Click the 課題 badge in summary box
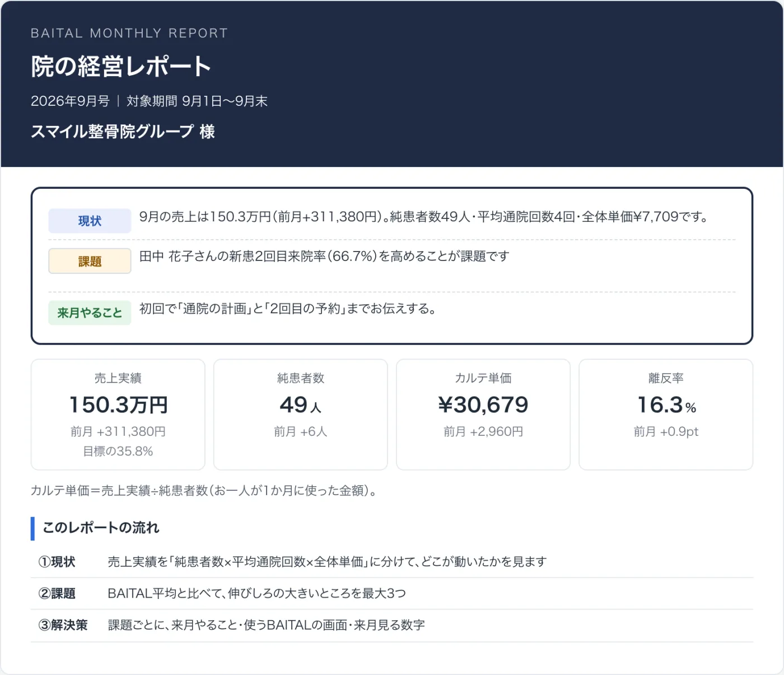Screen dimensions: 784x675 tap(90, 261)
